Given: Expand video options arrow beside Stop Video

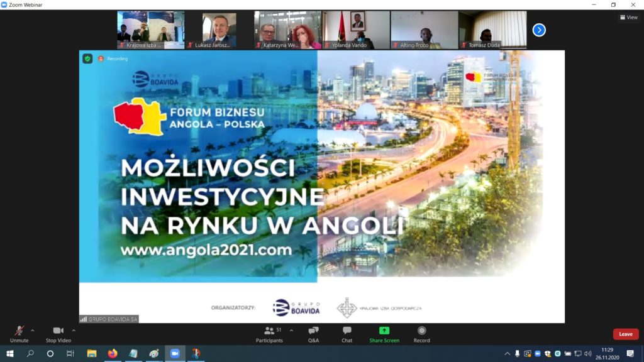Looking at the screenshot, I should (x=74, y=330).
